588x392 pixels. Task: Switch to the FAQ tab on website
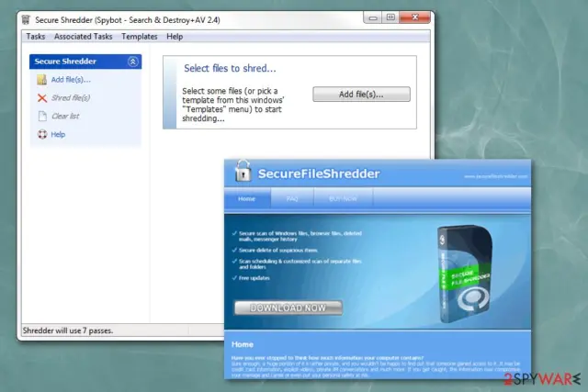292,198
